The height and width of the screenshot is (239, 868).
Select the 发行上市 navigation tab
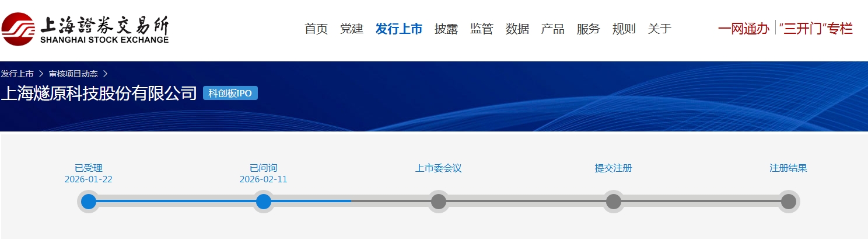[x=399, y=29]
